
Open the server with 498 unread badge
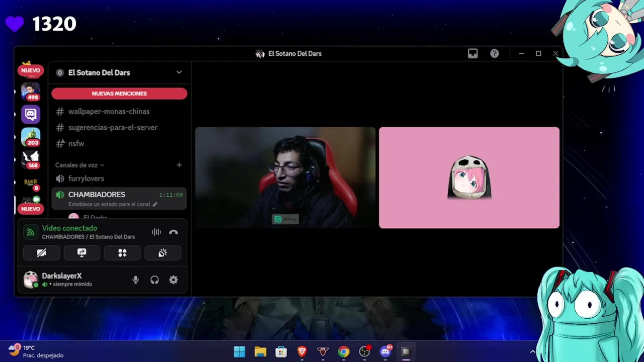tap(31, 92)
